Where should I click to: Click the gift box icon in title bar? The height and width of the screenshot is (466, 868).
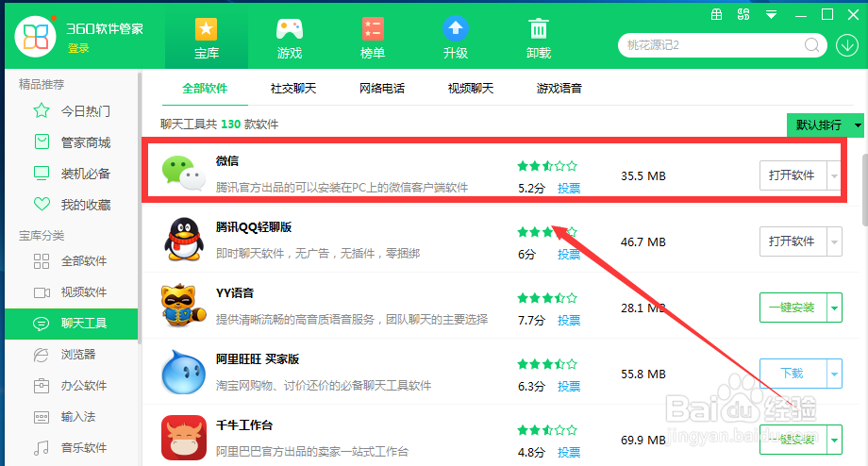[x=716, y=15]
